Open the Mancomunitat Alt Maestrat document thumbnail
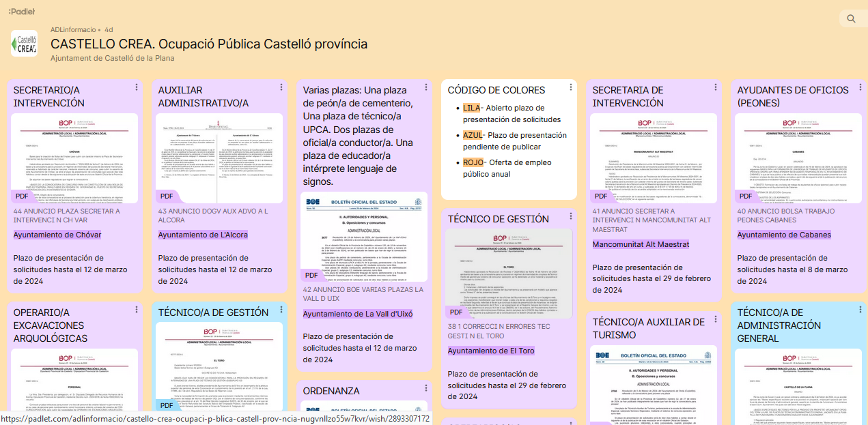 tap(654, 158)
